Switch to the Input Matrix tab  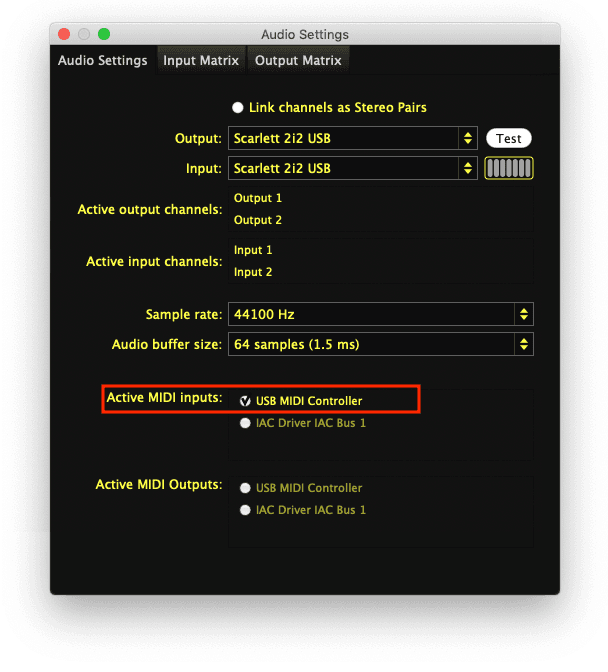(x=201, y=60)
